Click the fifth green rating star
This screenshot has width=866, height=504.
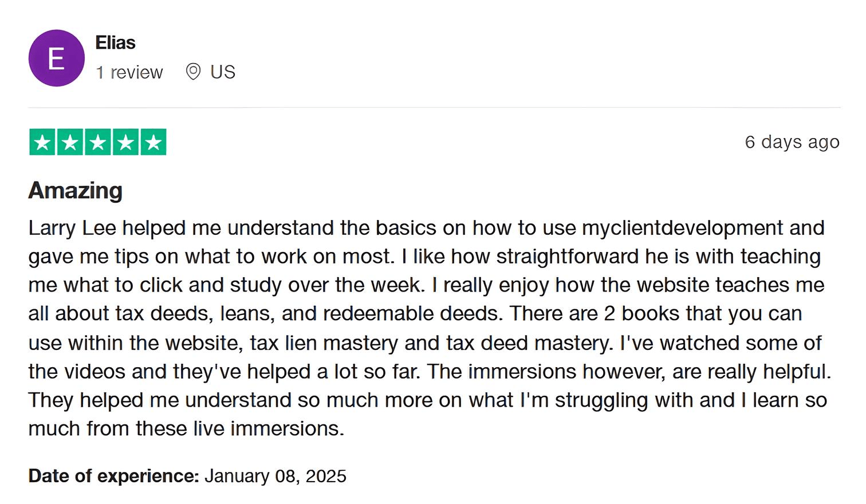point(153,143)
